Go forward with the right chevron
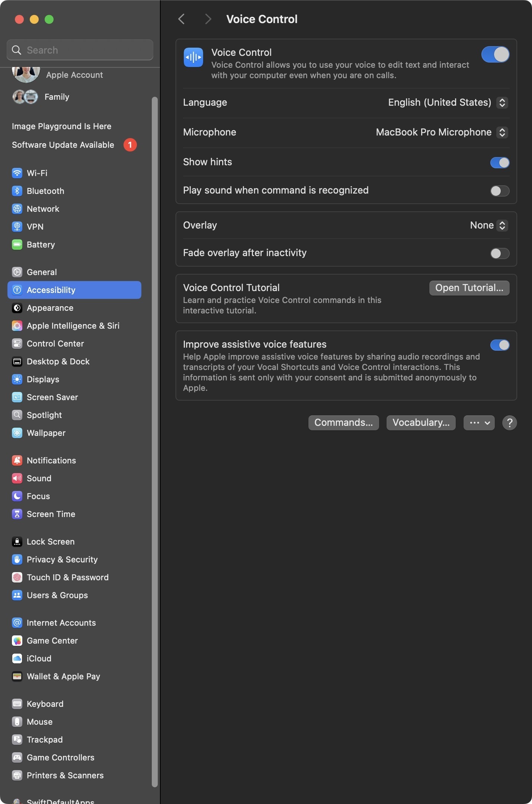Viewport: 532px width, 804px height. click(208, 19)
